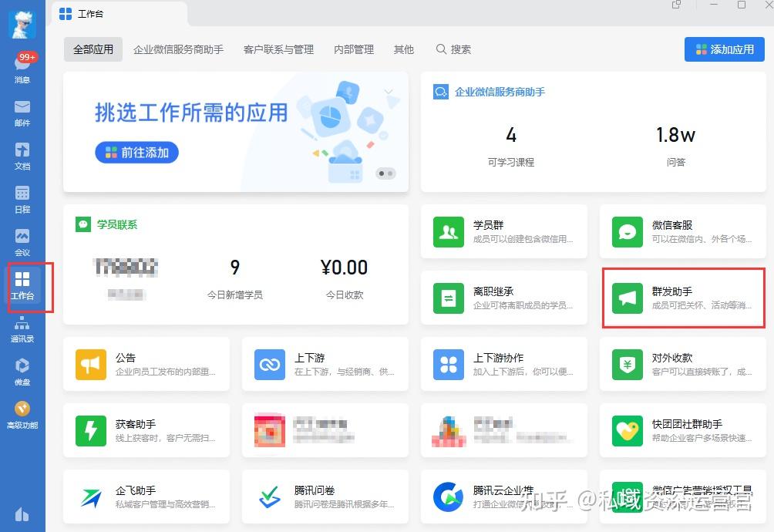The height and width of the screenshot is (532, 774).
Task: Click the 企业微信服务商助手 header icon
Action: tap(440, 92)
